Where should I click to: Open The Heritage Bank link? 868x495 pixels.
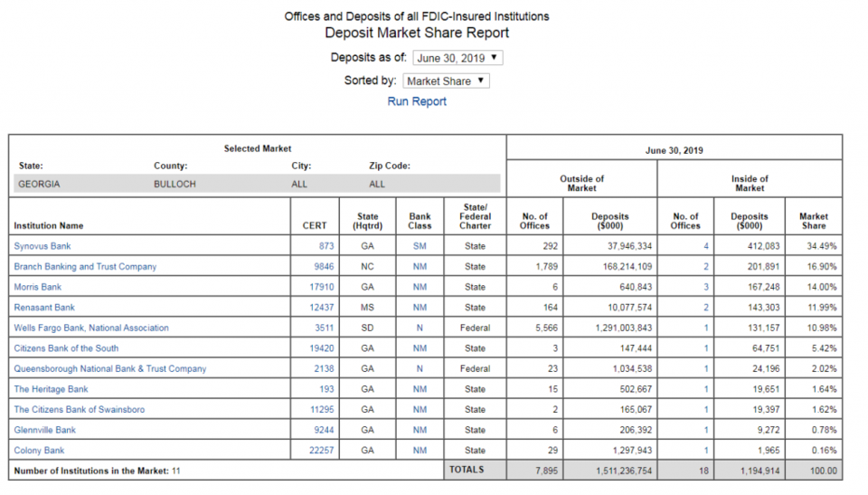pyautogui.click(x=51, y=389)
